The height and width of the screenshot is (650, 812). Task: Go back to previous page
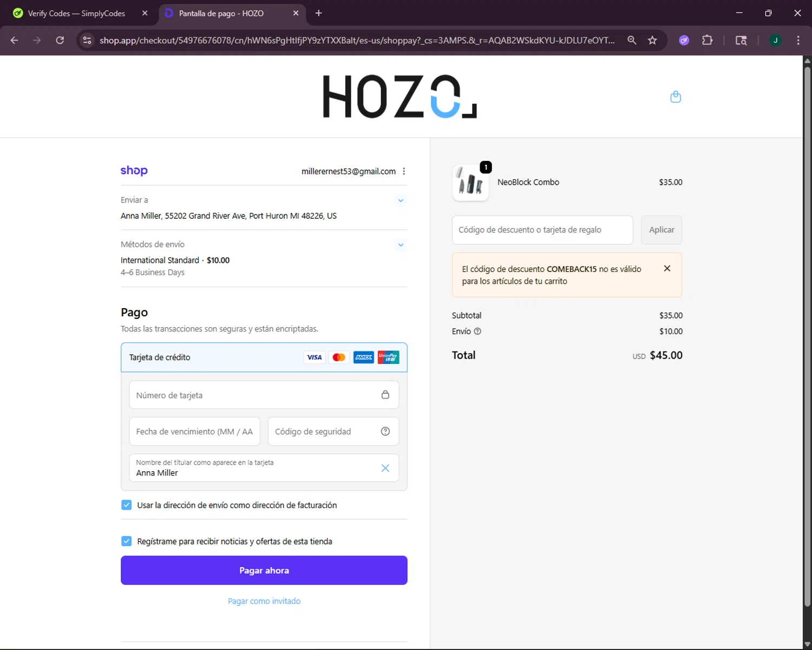point(15,40)
